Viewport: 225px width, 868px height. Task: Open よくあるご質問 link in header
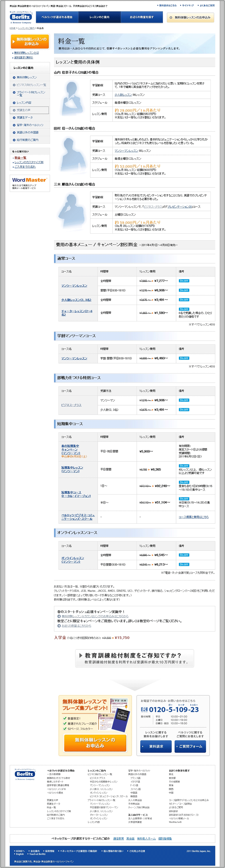point(207,5)
